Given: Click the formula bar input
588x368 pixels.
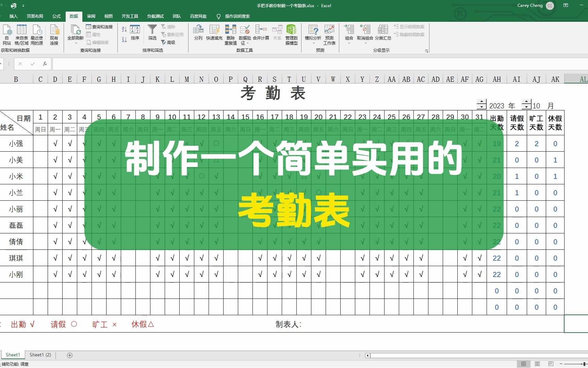Looking at the screenshot, I should pos(320,64).
